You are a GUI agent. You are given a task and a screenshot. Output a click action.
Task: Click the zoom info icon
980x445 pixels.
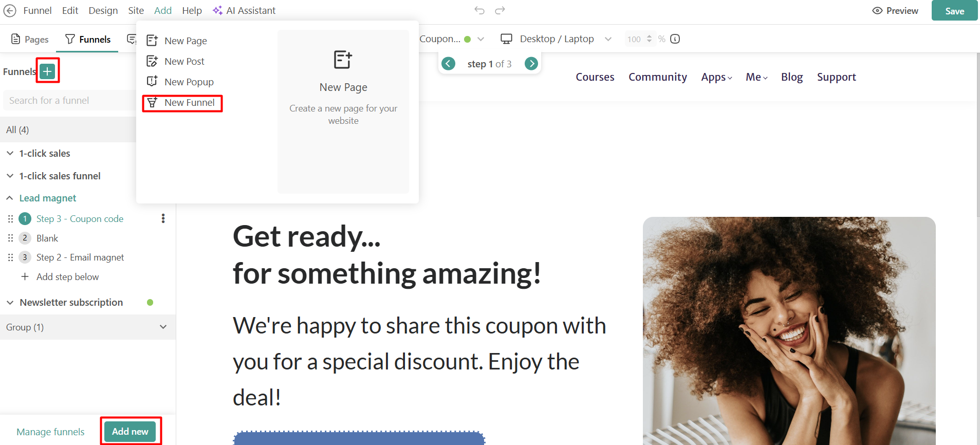pyautogui.click(x=675, y=39)
